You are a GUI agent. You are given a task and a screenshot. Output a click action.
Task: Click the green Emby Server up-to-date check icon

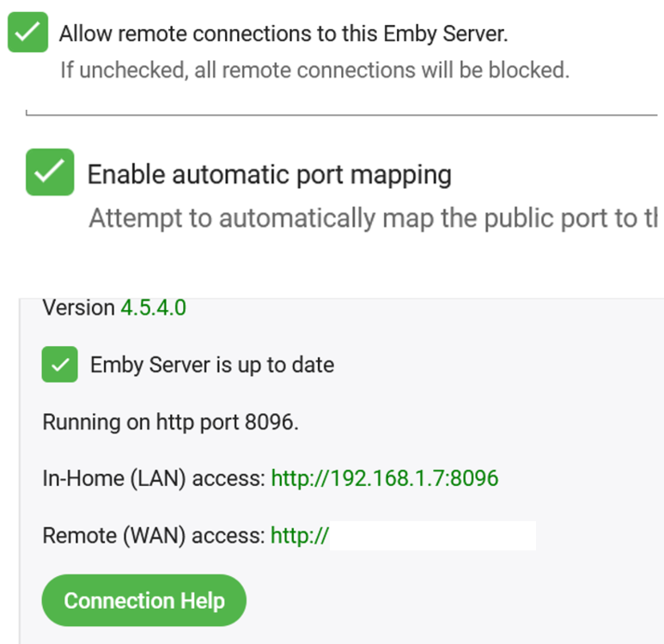pos(60,365)
